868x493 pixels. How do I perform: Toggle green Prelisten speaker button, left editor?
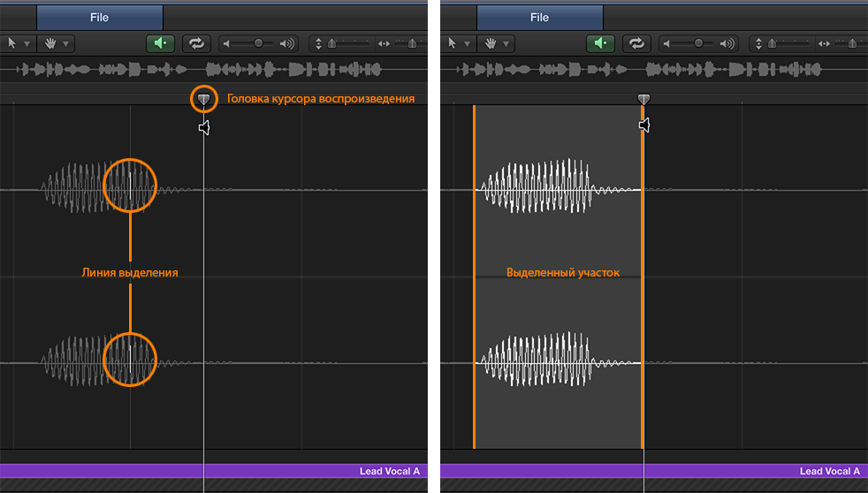161,43
